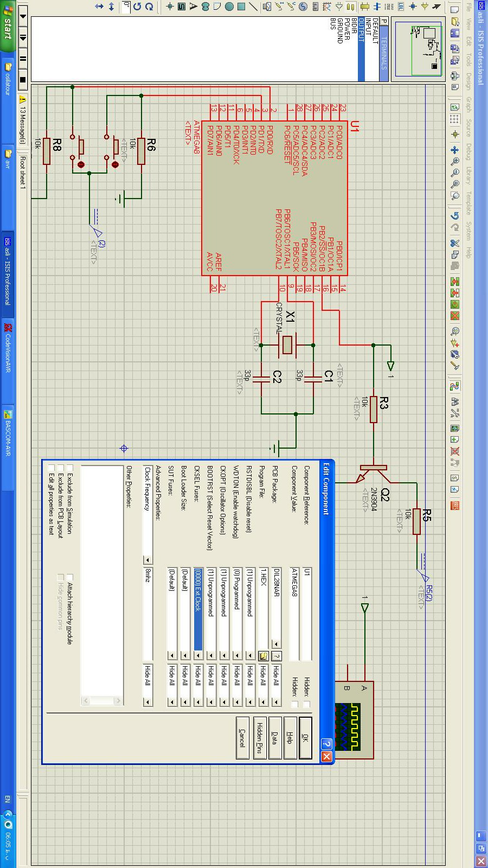Click the ARES netlist transfer icon
The width and height of the screenshot is (488, 868).
coord(455,506)
